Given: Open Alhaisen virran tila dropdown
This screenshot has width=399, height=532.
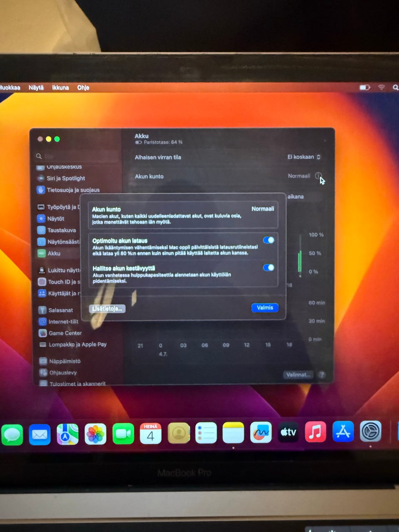Looking at the screenshot, I should [x=304, y=157].
